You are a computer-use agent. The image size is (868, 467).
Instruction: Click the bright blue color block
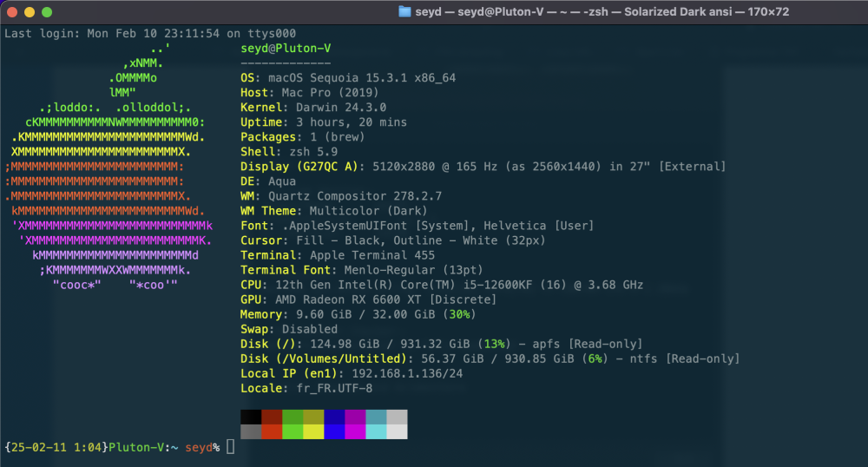tap(334, 431)
